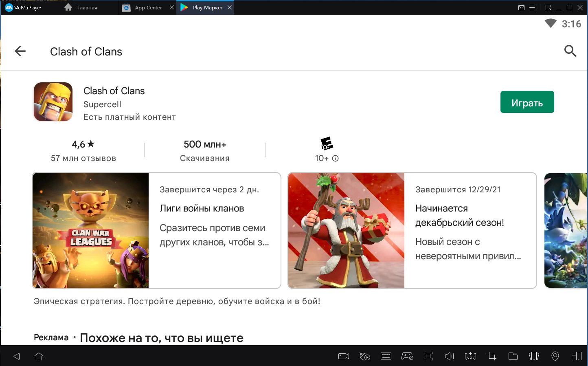Open the MuMu Player hamburger menu

pyautogui.click(x=532, y=7)
